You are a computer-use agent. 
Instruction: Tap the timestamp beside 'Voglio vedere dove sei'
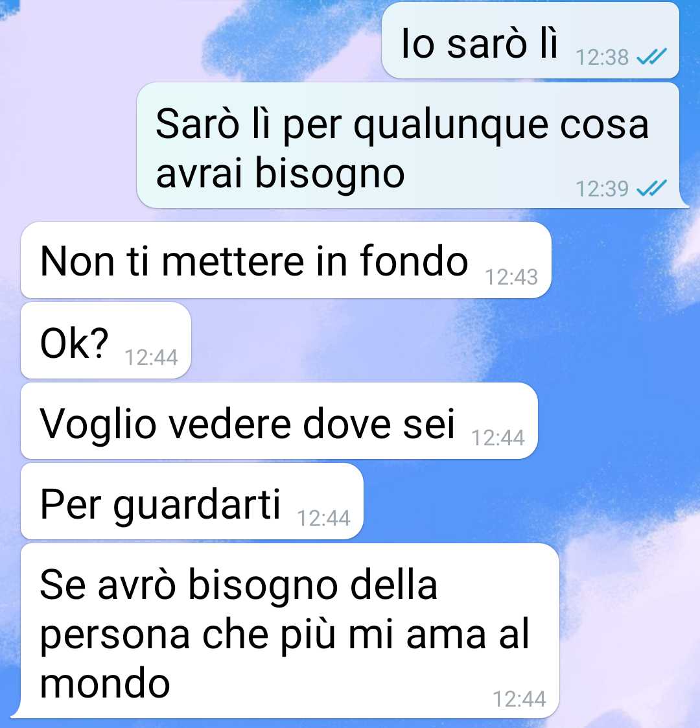[498, 438]
